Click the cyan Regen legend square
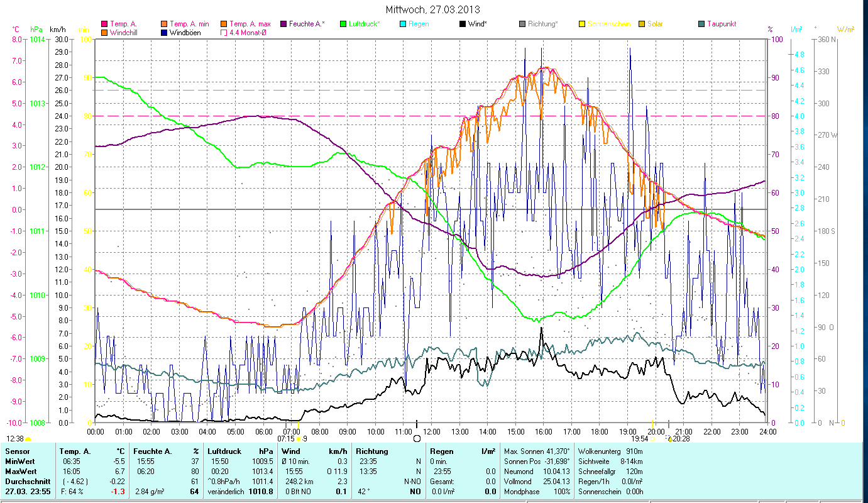 (403, 25)
